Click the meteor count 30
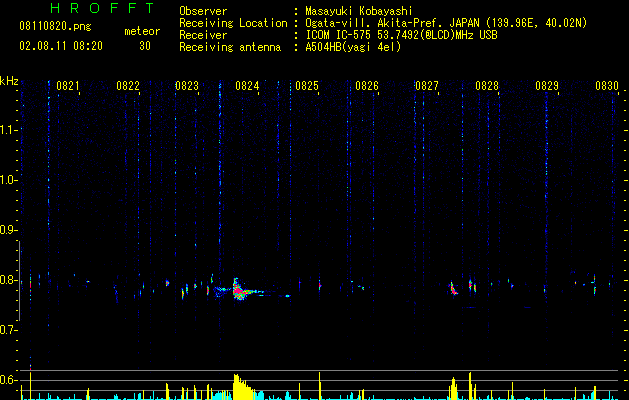629x400 pixels. pos(144,46)
